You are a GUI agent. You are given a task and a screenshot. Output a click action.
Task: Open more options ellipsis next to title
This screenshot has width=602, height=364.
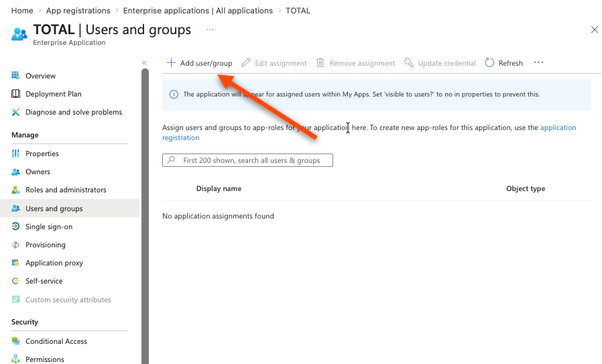pyautogui.click(x=210, y=29)
